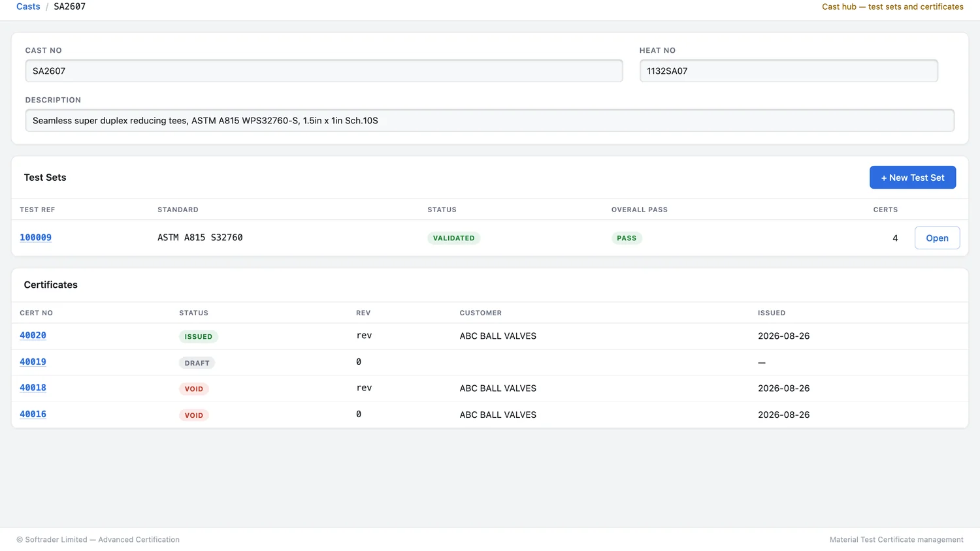Focus the Description field
This screenshot has height=551, width=980.
tap(490, 121)
